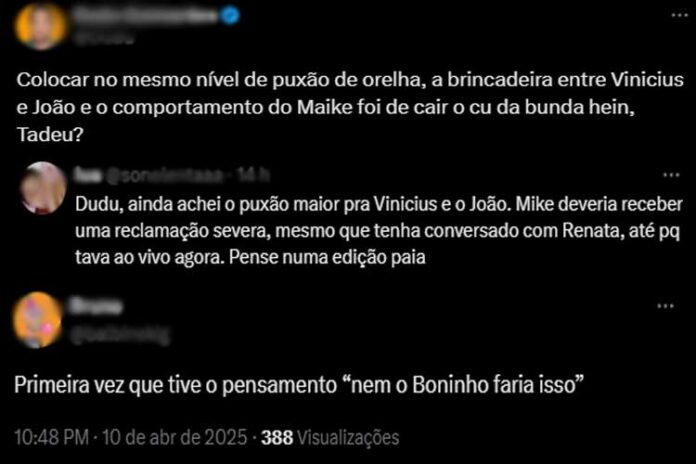The width and height of the screenshot is (696, 464).
Task: Open the more options menu on the quoted tweet
Action: click(x=671, y=175)
